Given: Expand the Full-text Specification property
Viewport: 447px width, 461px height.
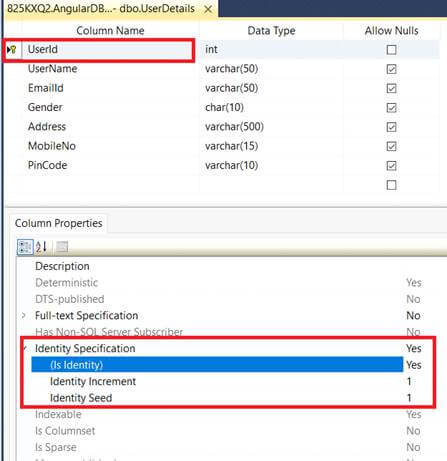Looking at the screenshot, I should click(x=24, y=315).
